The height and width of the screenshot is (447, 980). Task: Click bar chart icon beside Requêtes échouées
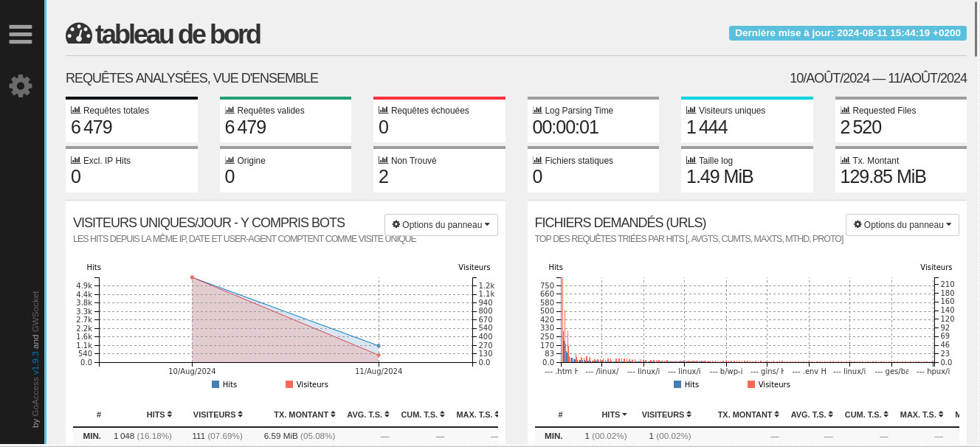[x=383, y=110]
